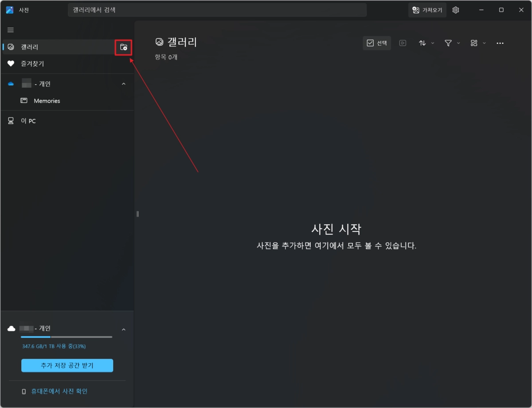Screen dimensions: 532x408
Task: Collapse the OneDrive 개인 account section
Action: [124, 83]
